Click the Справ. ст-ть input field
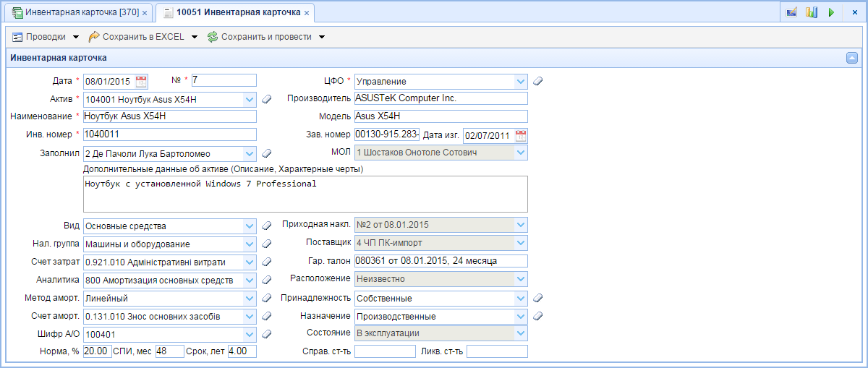The height and width of the screenshot is (368, 868). tap(385, 351)
